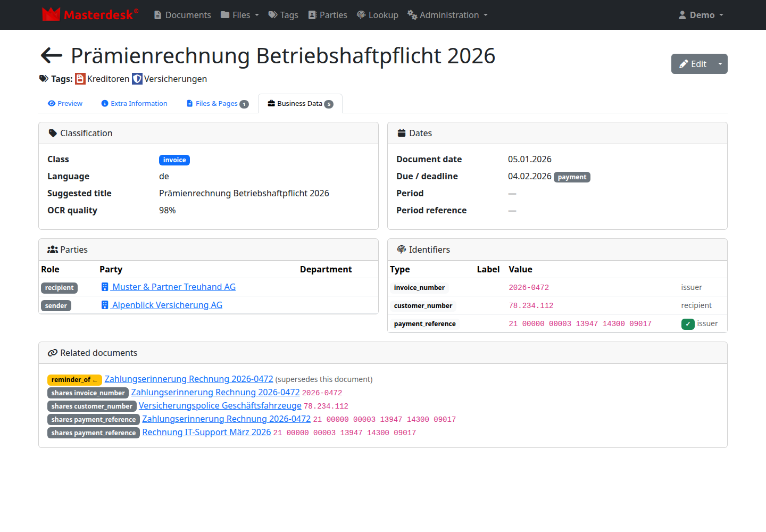Click the Versicherungen shield tag icon
This screenshot has height=532, width=766.
pyautogui.click(x=137, y=79)
